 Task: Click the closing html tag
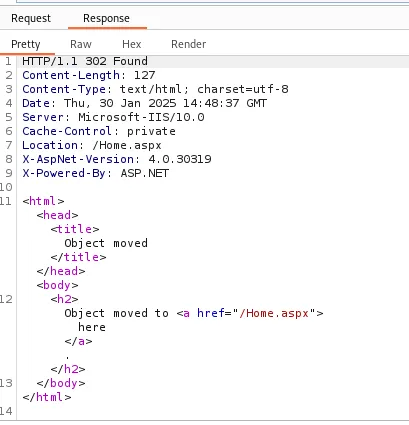(47, 397)
